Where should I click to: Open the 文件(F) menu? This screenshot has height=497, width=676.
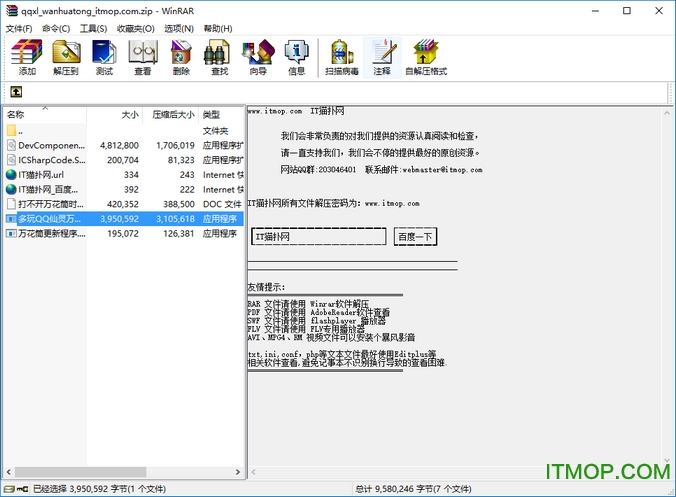pos(19,28)
